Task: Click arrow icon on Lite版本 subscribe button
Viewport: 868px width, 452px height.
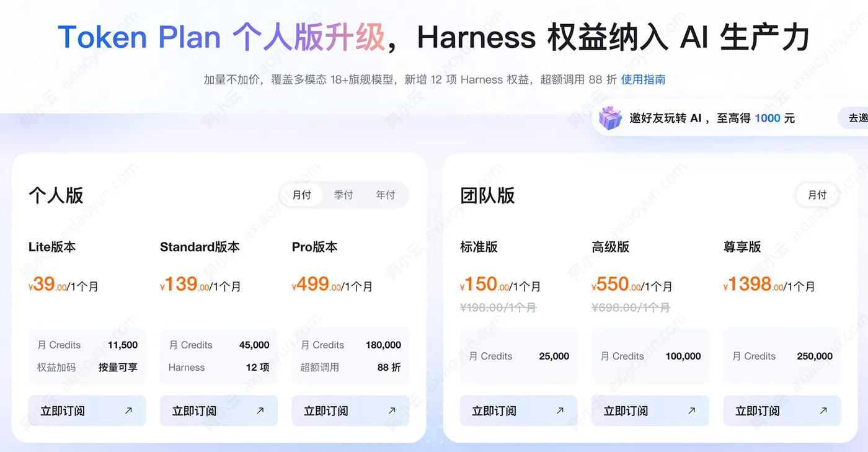Action: point(128,410)
